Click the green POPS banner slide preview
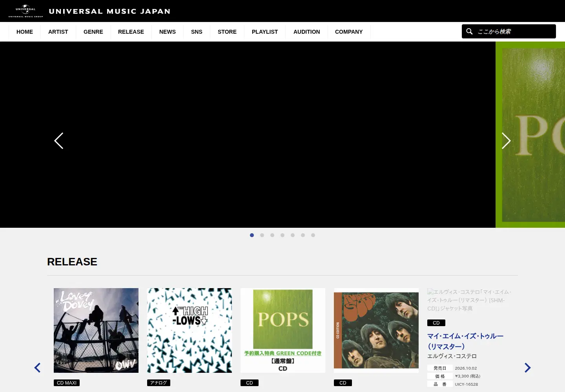565x392 pixels. [530, 134]
